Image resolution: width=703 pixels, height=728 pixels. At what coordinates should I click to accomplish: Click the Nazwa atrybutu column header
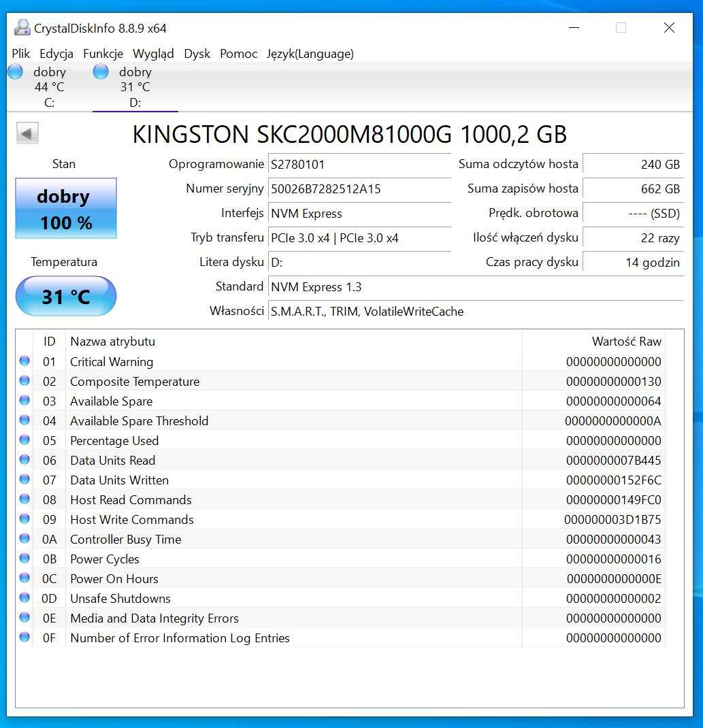click(x=113, y=342)
